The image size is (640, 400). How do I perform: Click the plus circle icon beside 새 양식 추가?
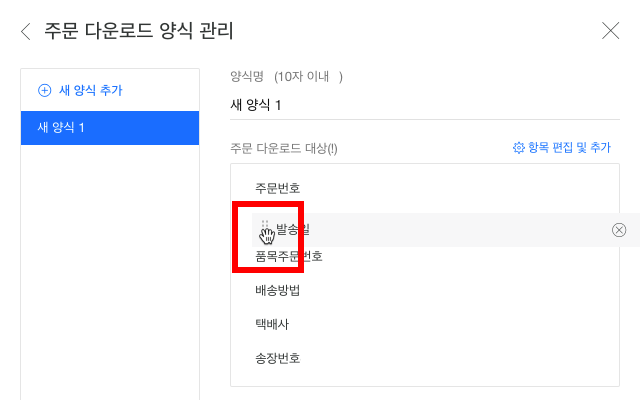[x=44, y=90]
